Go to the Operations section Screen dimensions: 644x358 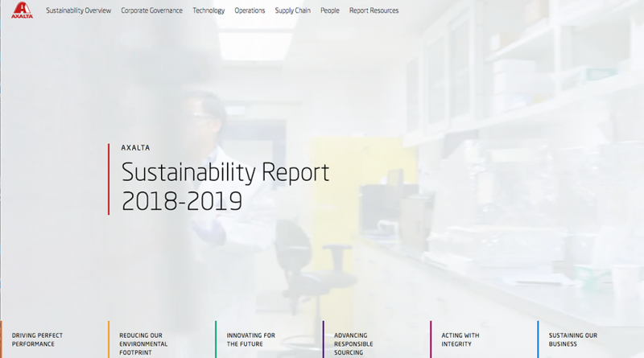tap(250, 10)
